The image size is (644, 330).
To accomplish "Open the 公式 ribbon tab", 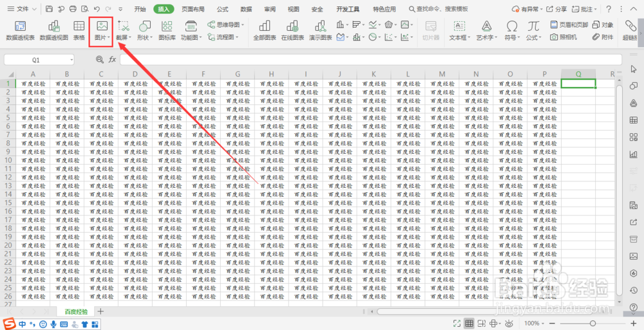I will pyautogui.click(x=222, y=9).
